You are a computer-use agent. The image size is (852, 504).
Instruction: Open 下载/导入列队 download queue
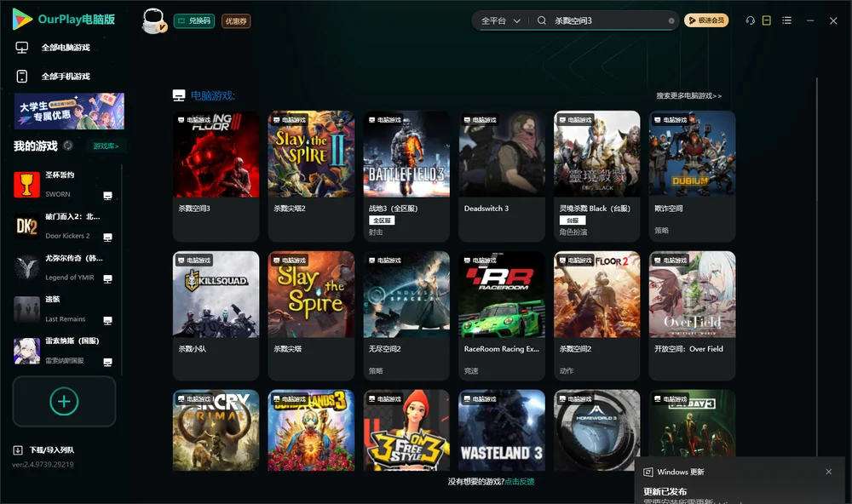52,450
